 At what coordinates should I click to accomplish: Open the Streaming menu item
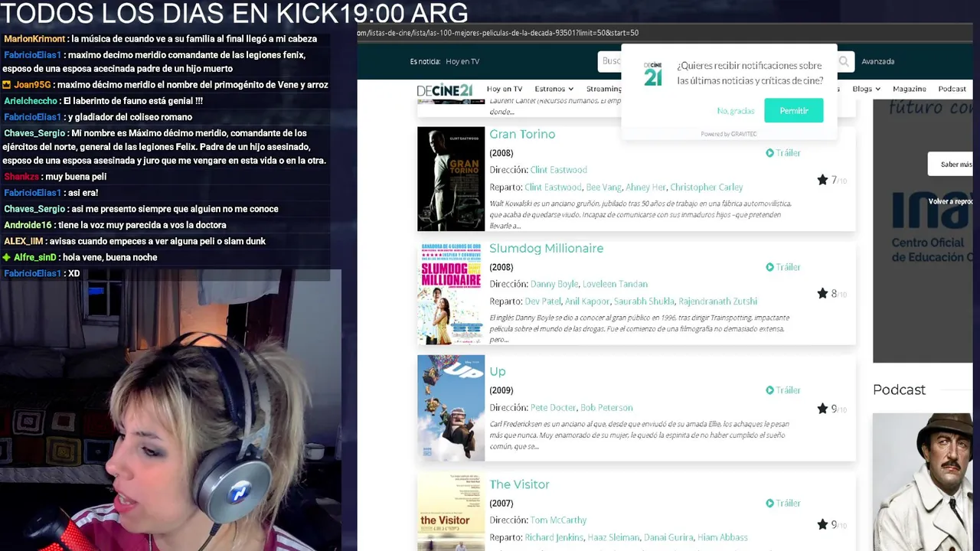click(604, 89)
